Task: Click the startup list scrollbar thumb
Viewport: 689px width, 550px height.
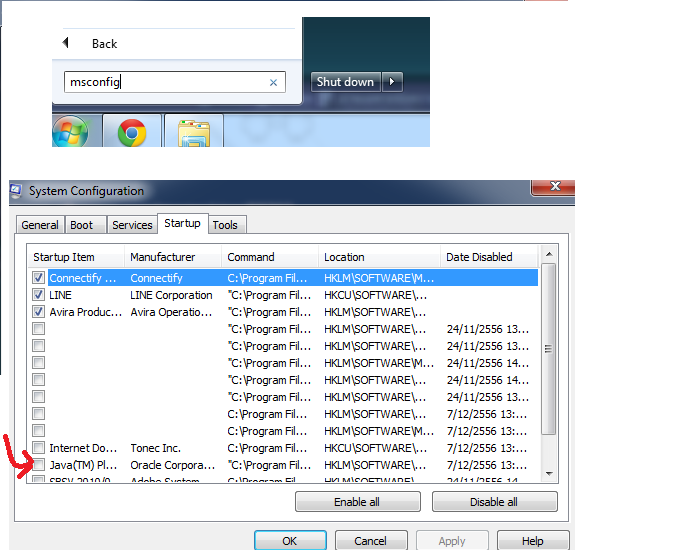Action: tap(549, 349)
